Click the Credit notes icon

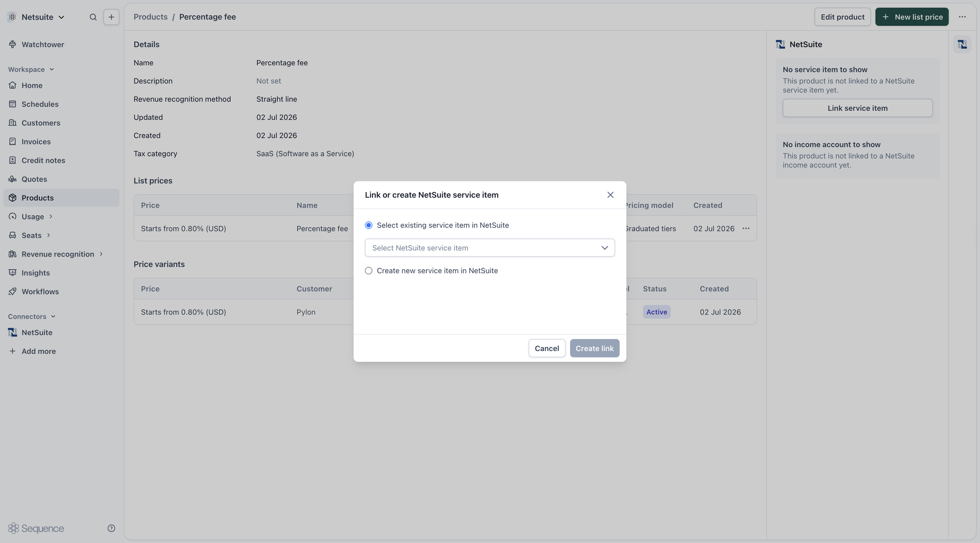13,161
